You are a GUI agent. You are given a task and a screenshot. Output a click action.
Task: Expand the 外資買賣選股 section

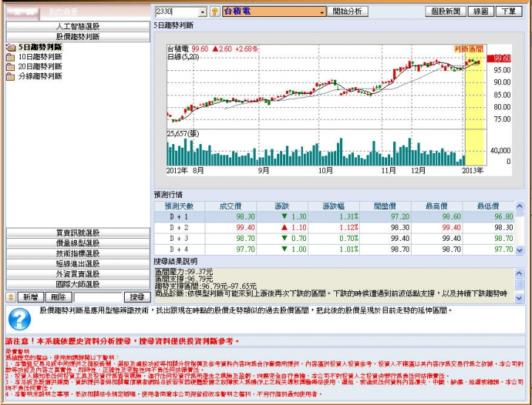point(78,274)
